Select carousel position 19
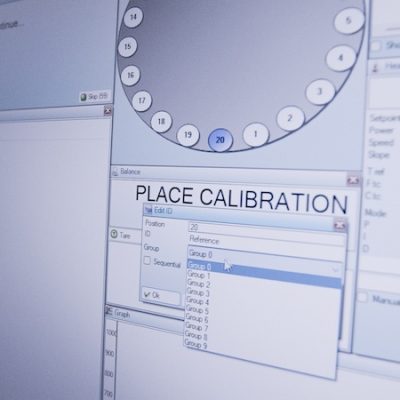The height and width of the screenshot is (400, 400). click(188, 135)
